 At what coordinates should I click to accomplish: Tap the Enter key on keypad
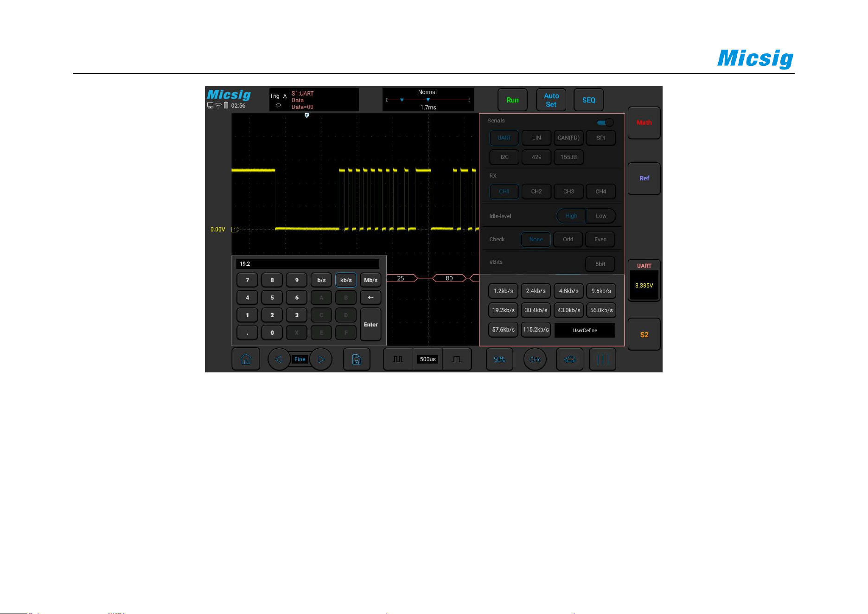point(370,325)
